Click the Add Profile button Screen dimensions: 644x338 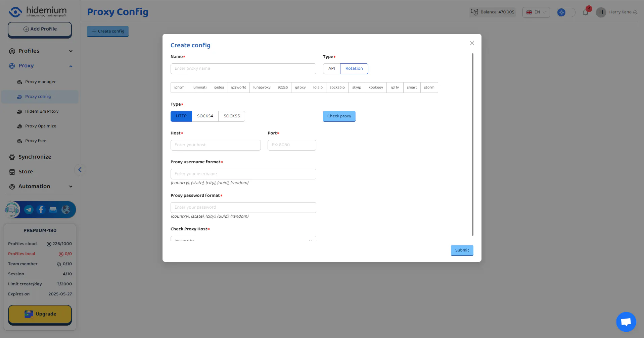coord(40,29)
